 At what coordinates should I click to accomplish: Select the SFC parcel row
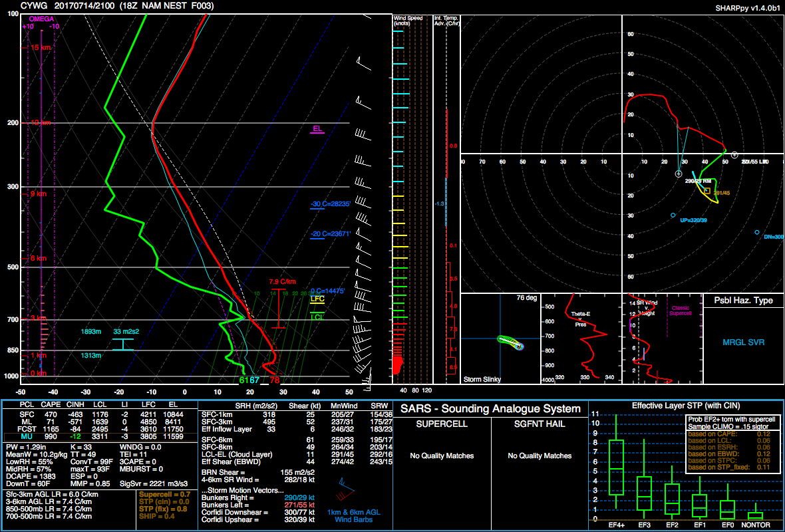click(x=99, y=414)
